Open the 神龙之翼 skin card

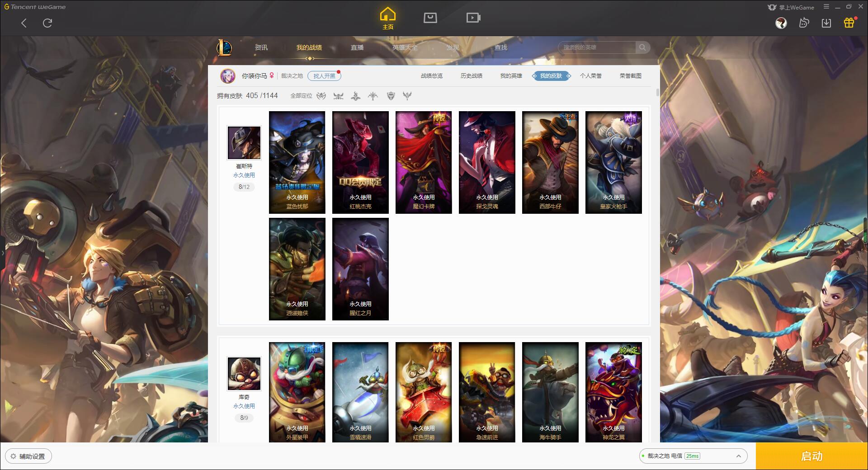coord(613,392)
